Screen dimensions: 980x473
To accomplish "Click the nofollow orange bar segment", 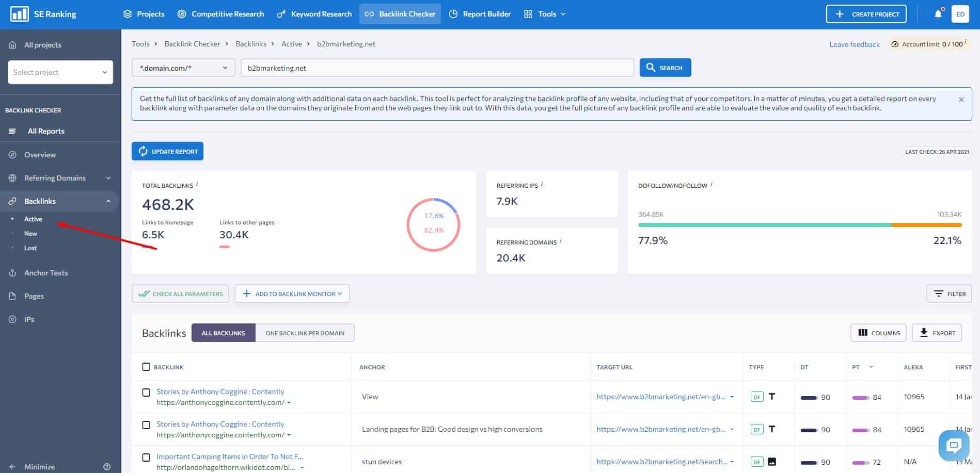I will (x=927, y=225).
